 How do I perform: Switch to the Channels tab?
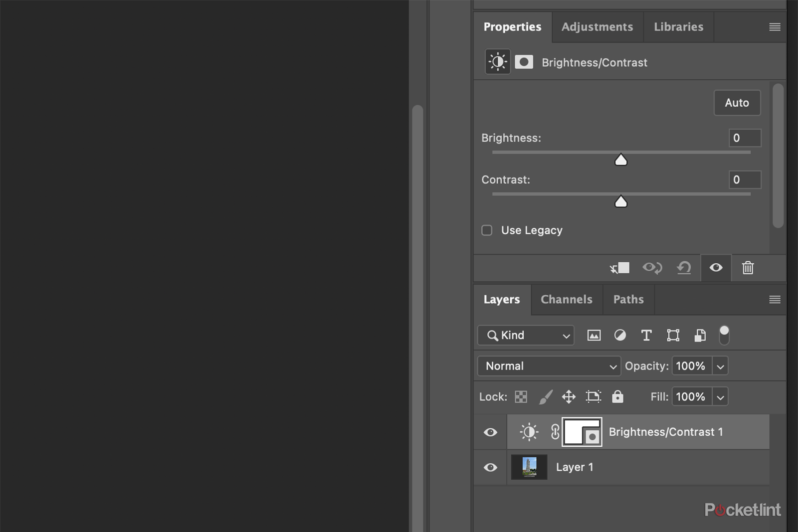(566, 300)
